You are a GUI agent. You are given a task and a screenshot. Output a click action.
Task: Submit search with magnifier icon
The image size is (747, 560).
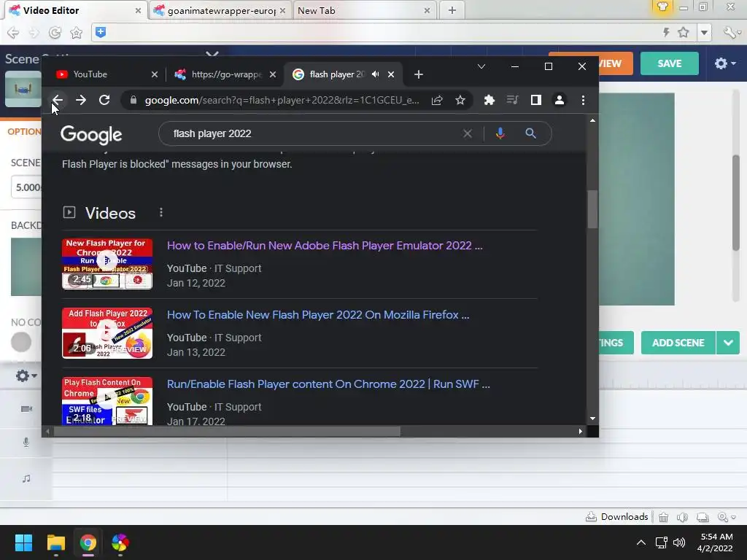point(531,134)
